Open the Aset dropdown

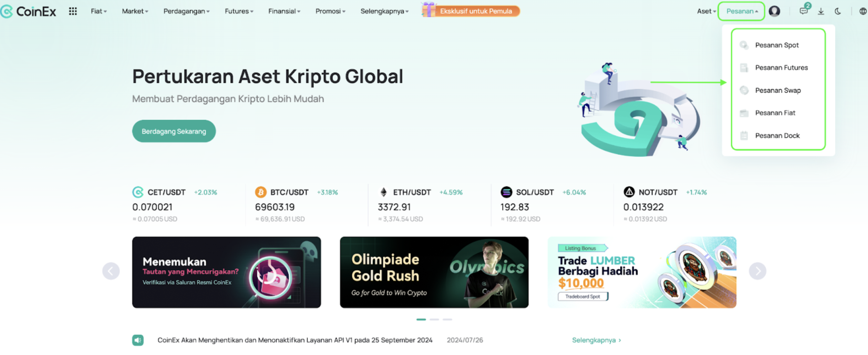[x=706, y=11]
